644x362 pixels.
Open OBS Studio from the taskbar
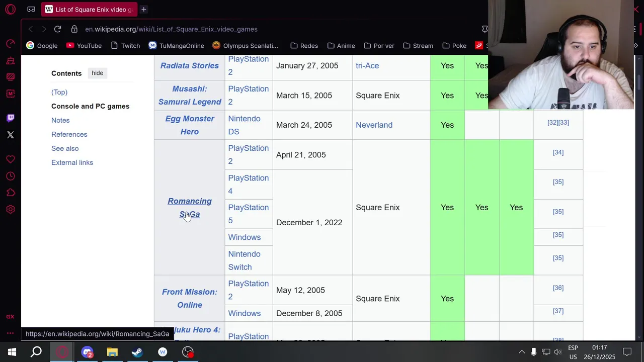pos(188,352)
